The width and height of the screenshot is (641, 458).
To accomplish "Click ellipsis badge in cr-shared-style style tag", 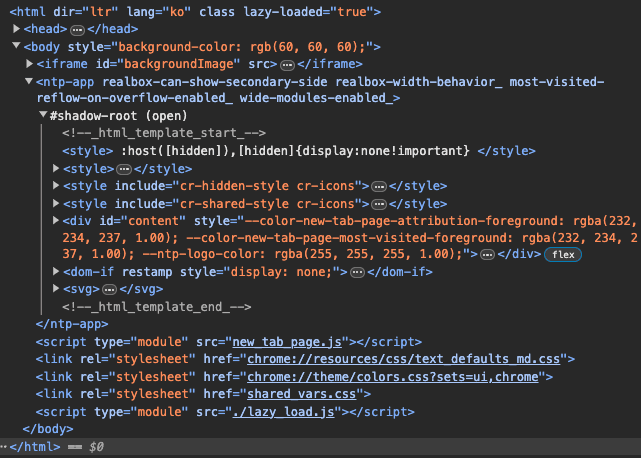I will [378, 203].
